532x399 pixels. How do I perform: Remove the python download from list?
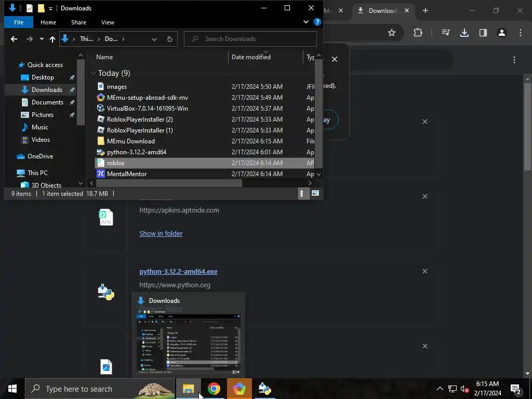425,271
